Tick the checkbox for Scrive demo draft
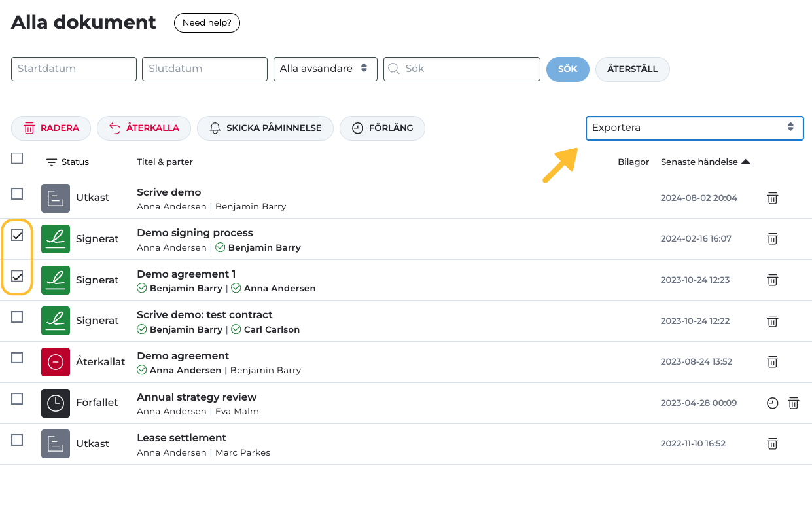 tap(18, 194)
